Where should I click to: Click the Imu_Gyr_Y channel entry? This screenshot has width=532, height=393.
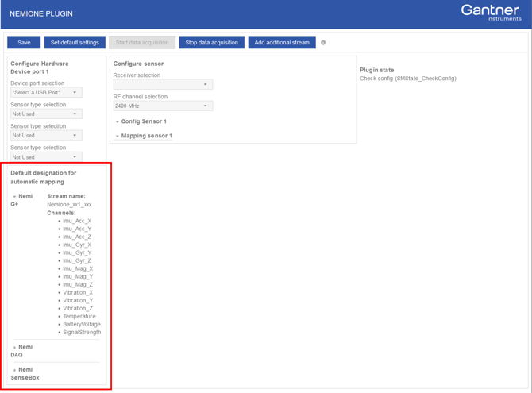(77, 252)
